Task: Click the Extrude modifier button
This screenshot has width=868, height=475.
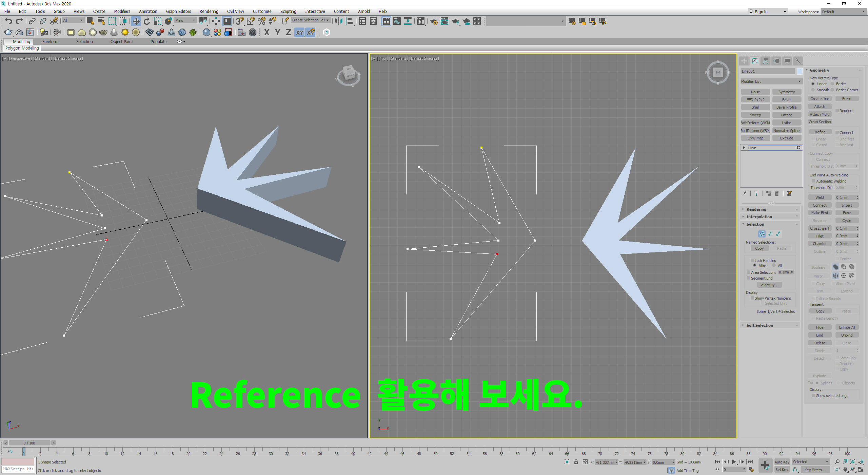Action: [786, 138]
